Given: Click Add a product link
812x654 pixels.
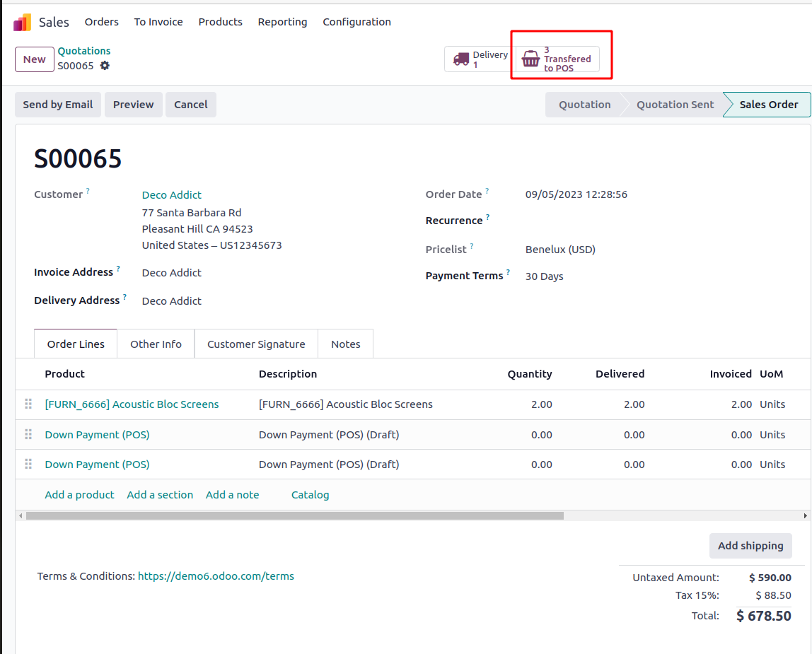Looking at the screenshot, I should click(79, 494).
